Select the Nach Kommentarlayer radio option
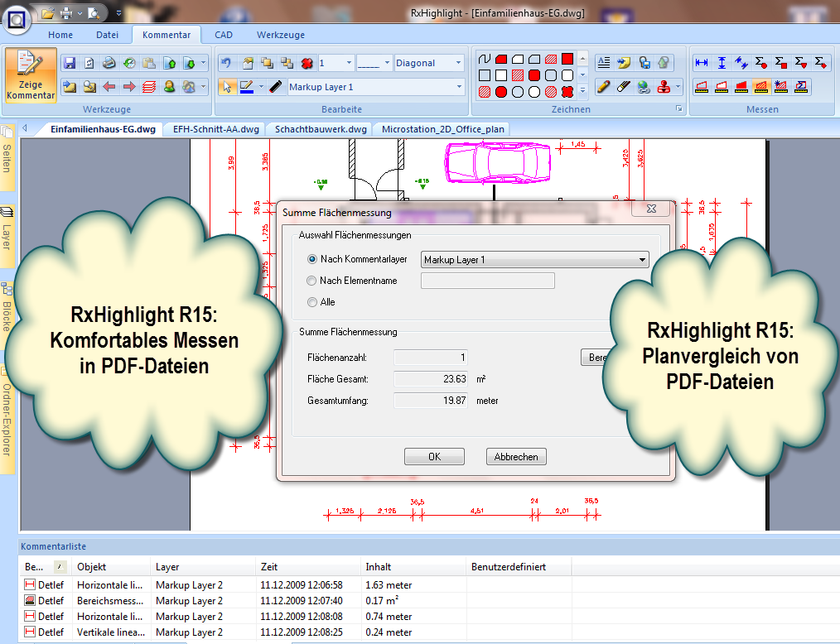 [x=312, y=260]
